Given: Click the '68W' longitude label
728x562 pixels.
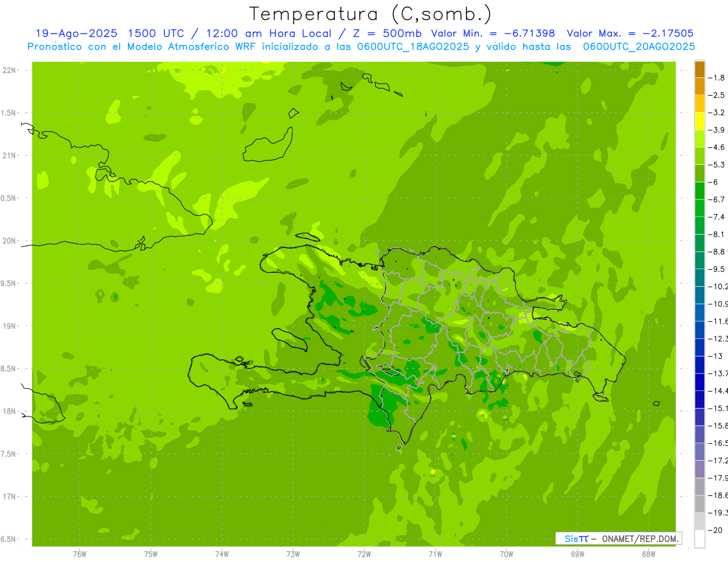Looking at the screenshot, I should tap(648, 554).
